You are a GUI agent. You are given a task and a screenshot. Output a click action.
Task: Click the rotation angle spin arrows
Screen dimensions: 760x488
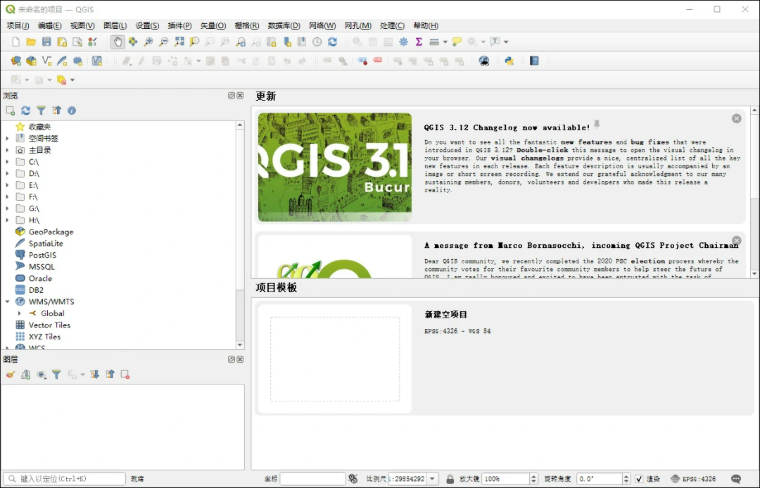tap(626, 479)
